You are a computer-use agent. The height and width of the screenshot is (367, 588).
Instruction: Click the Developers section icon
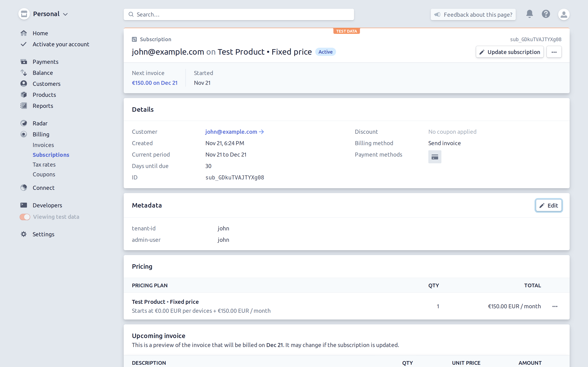[24, 205]
